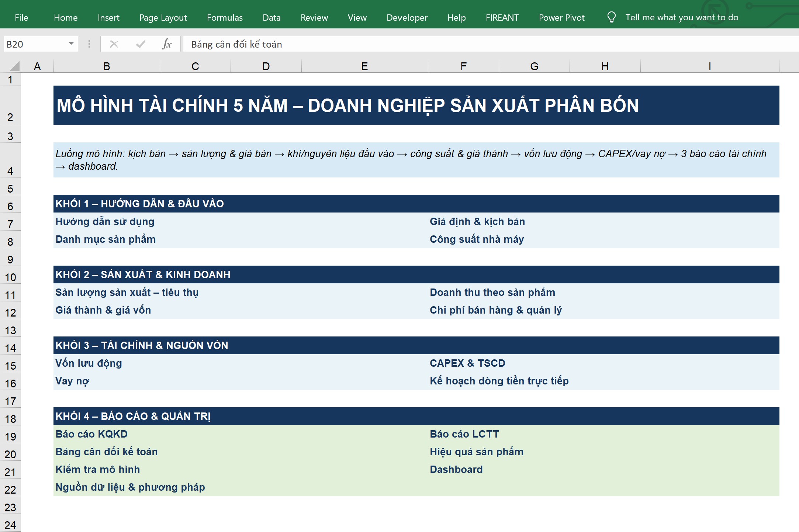Open Bảng cân đối kế toán link
The width and height of the screenshot is (799, 532).
pos(106,452)
